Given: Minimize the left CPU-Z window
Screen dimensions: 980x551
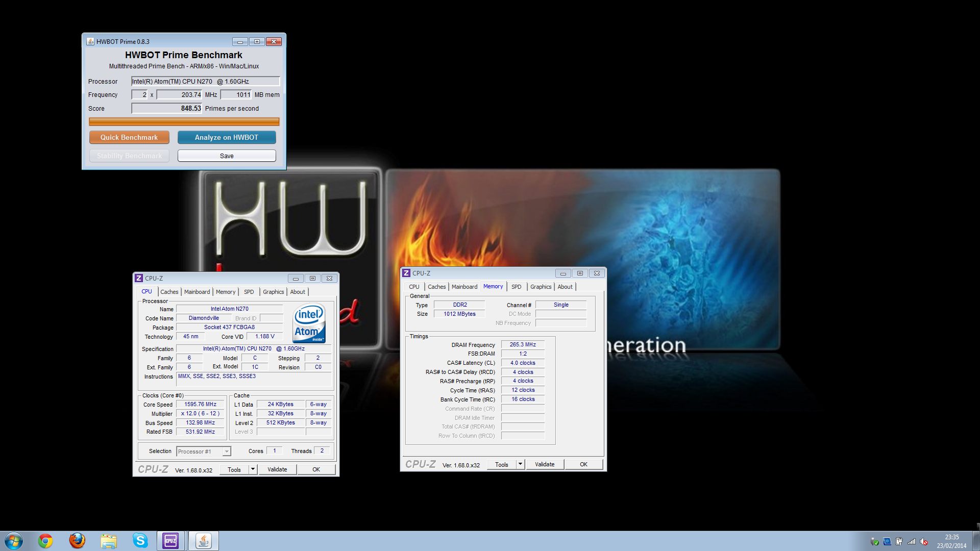Looking at the screenshot, I should (x=296, y=279).
